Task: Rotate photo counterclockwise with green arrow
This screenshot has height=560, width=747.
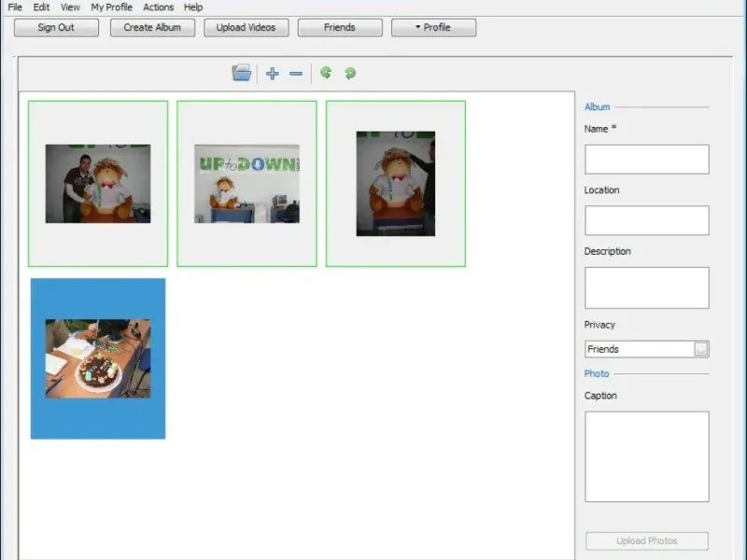Action: pyautogui.click(x=326, y=73)
